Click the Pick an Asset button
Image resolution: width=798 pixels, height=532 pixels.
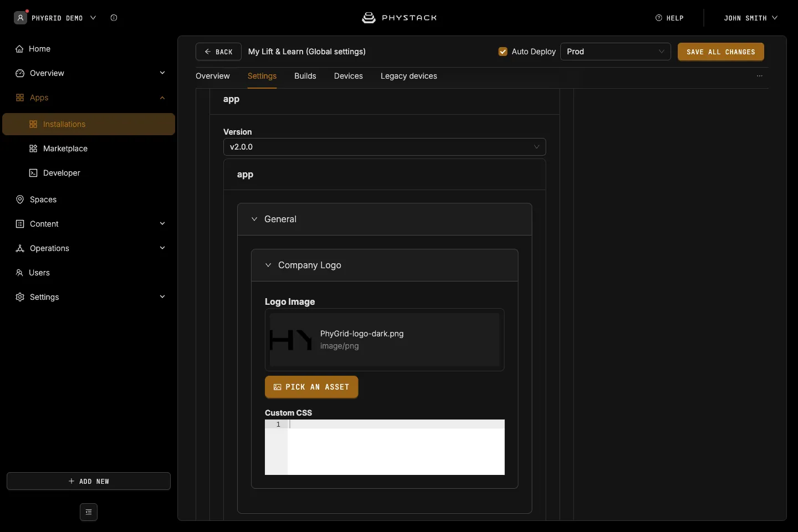click(311, 387)
